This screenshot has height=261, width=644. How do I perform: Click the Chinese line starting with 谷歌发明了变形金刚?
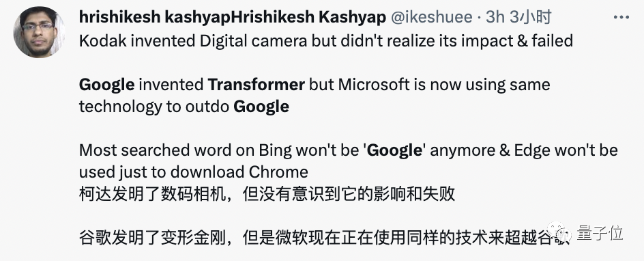(x=324, y=238)
